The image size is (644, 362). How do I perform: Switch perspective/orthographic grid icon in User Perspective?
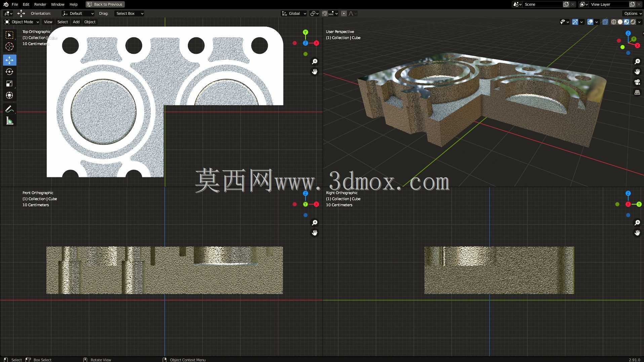tap(637, 92)
